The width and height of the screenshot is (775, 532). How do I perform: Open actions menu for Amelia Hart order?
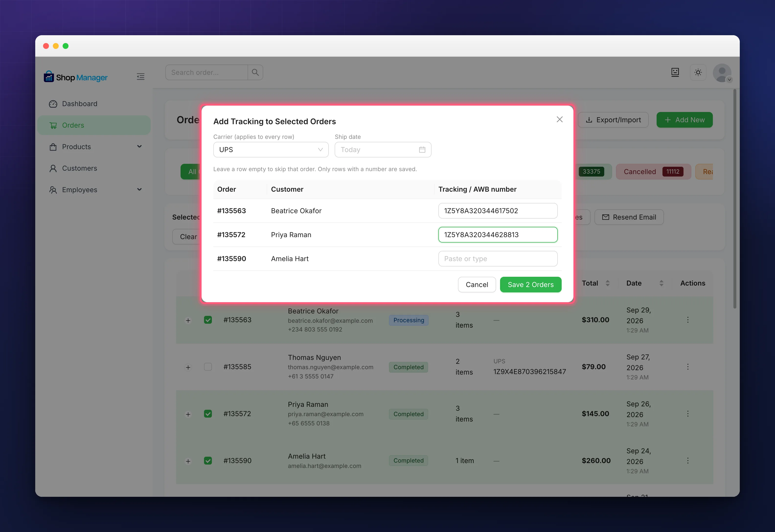687,461
